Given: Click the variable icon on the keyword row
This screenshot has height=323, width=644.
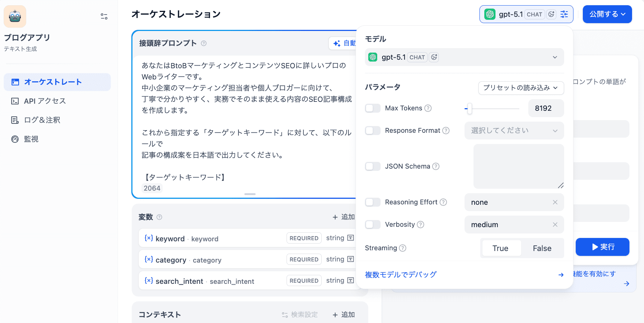Looking at the screenshot, I should [x=149, y=238].
